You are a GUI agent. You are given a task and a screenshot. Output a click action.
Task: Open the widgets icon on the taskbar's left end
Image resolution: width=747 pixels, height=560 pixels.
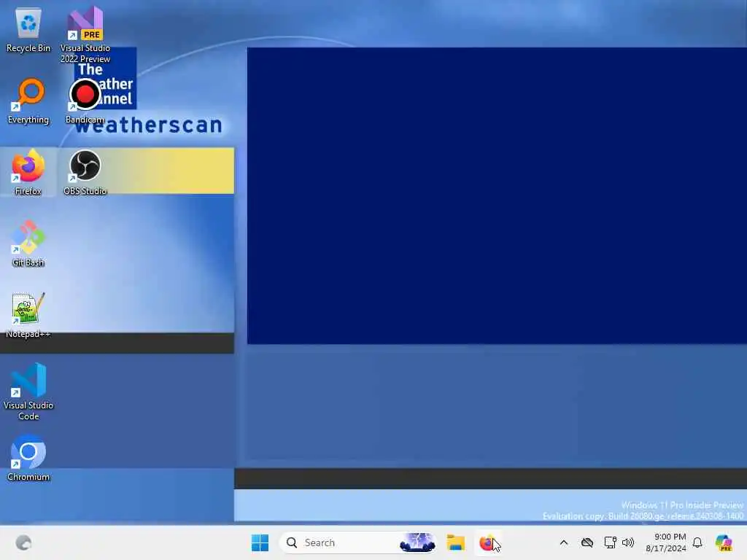23,542
